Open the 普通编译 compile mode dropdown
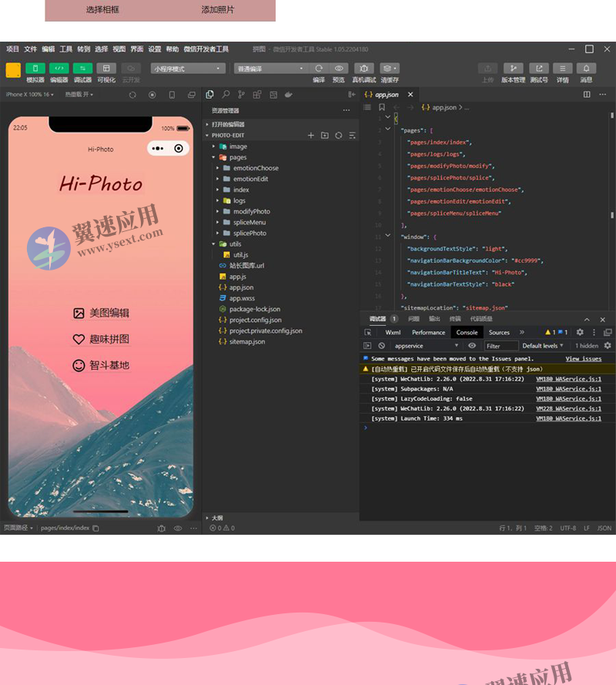 [x=269, y=69]
